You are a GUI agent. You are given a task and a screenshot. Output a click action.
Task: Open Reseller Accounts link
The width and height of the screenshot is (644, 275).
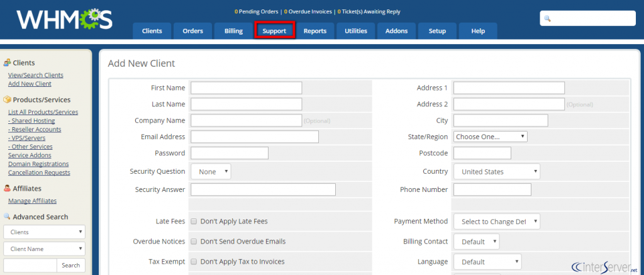pos(35,129)
